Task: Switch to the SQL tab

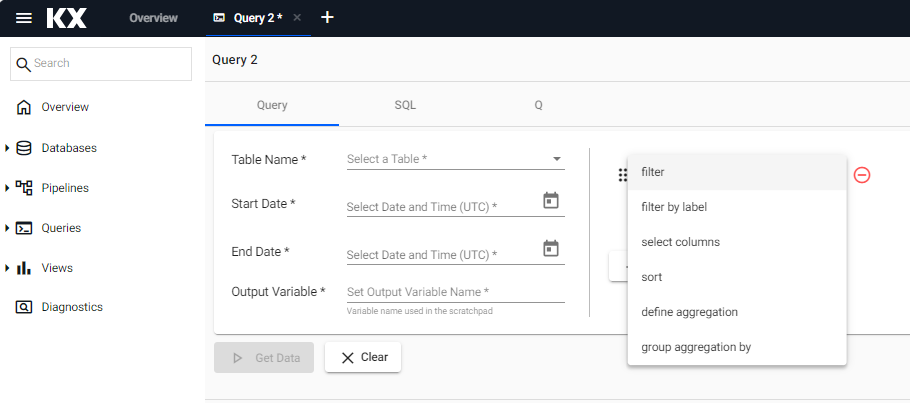Action: click(405, 105)
